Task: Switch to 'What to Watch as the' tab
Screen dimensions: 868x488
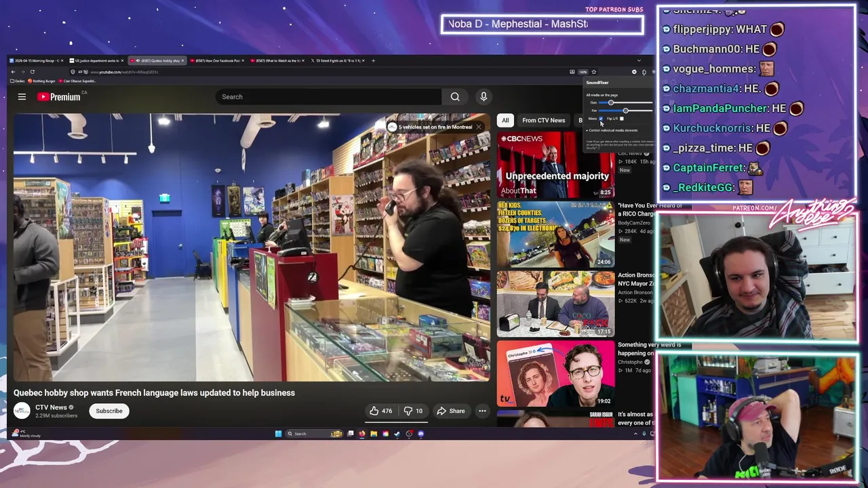Action: pyautogui.click(x=277, y=60)
